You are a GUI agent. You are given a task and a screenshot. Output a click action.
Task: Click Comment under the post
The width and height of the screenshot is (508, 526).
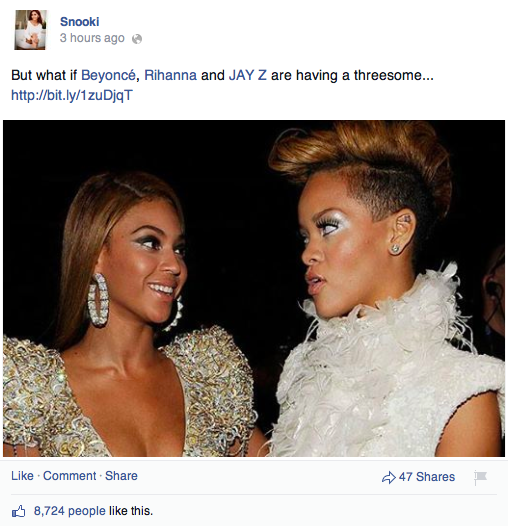(69, 476)
